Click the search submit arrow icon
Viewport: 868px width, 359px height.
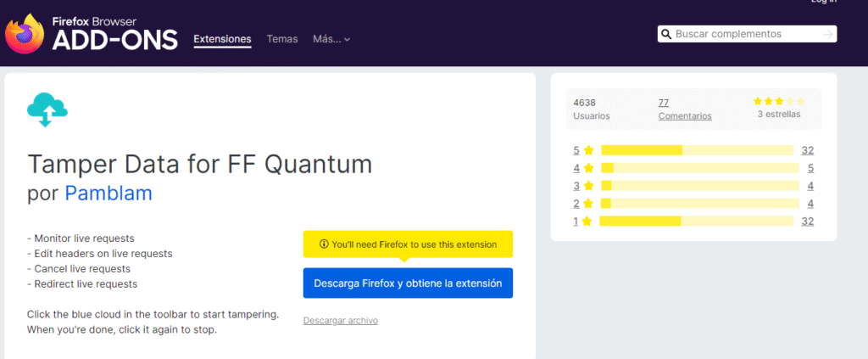click(826, 34)
